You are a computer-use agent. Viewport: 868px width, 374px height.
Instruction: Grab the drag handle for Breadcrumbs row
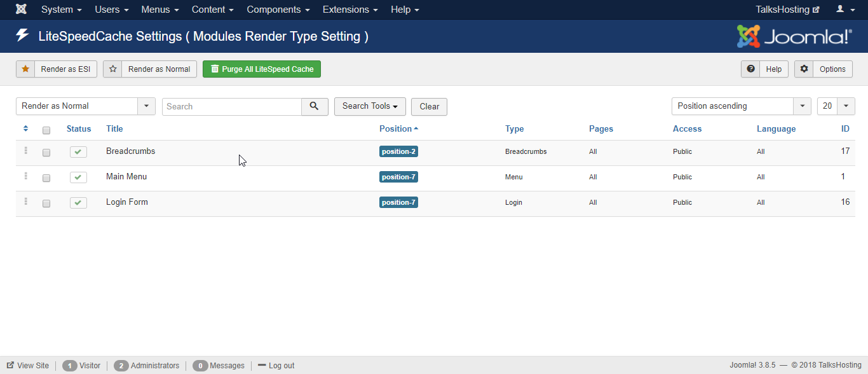[25, 151]
